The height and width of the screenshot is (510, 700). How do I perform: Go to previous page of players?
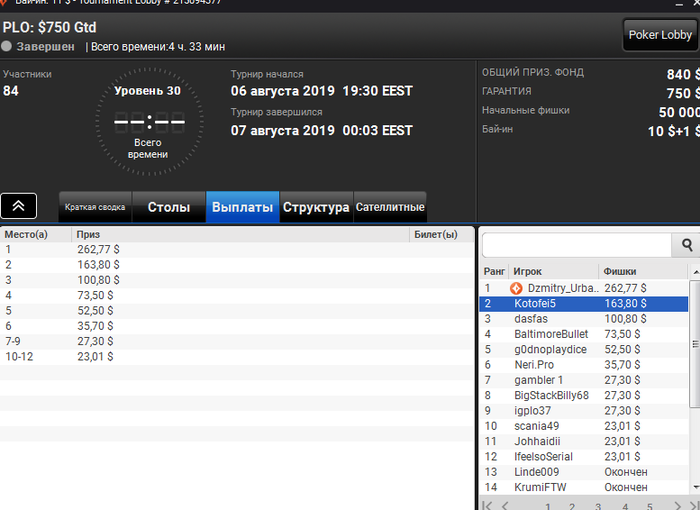pyautogui.click(x=505, y=506)
